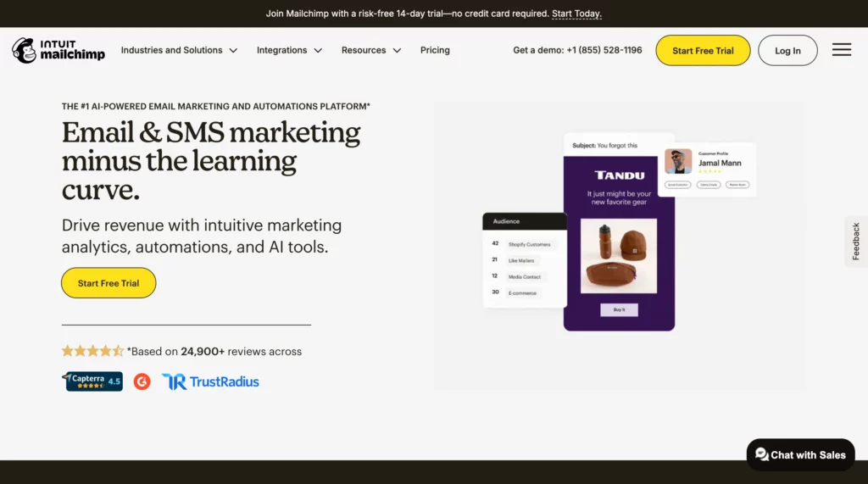Expand the Resources dropdown
Screen dimensions: 868x484
(371, 50)
